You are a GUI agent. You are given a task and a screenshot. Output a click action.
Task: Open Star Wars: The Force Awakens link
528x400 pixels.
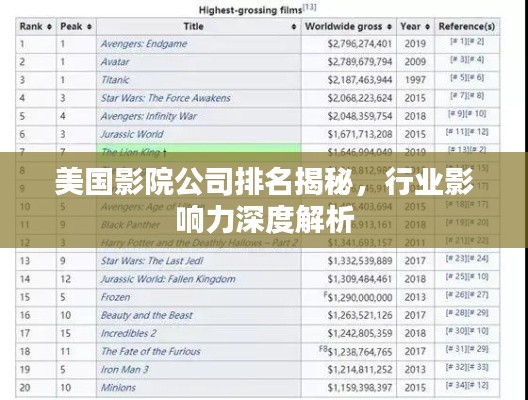tap(166, 98)
